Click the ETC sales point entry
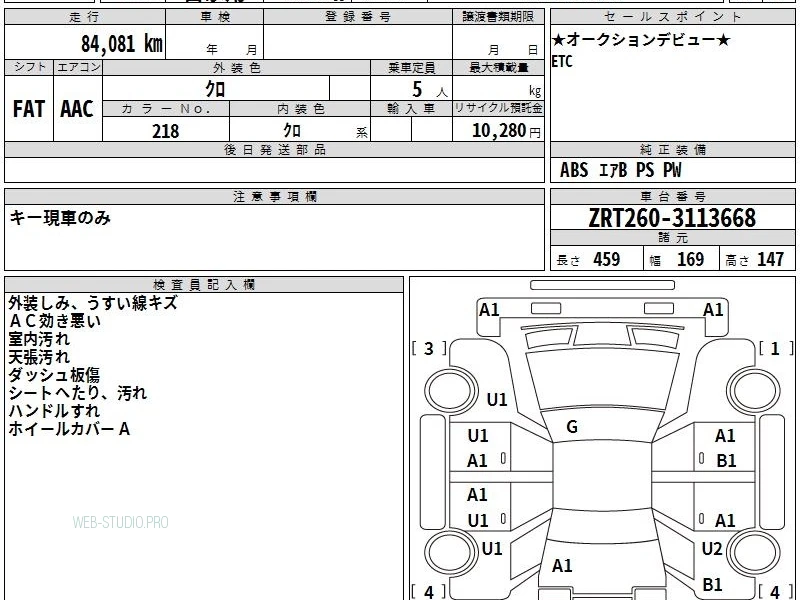 coord(562,61)
